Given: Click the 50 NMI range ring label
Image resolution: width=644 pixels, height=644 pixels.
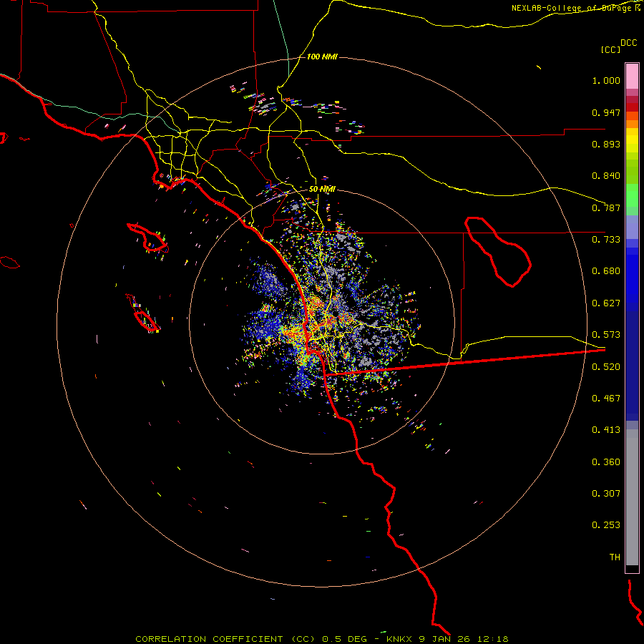Looking at the screenshot, I should pyautogui.click(x=322, y=189).
